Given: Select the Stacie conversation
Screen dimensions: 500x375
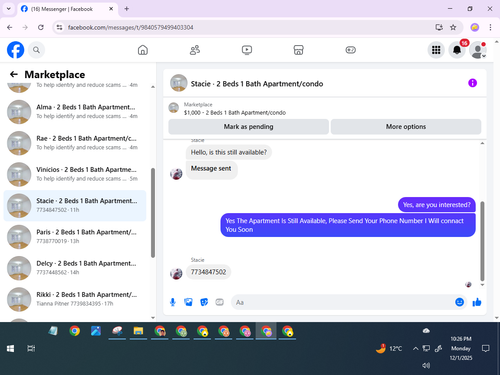Looking at the screenshot, I should (75, 205).
